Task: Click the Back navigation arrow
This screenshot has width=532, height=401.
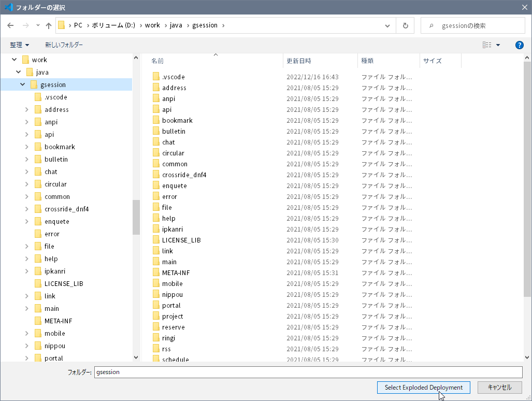Action: (10, 25)
